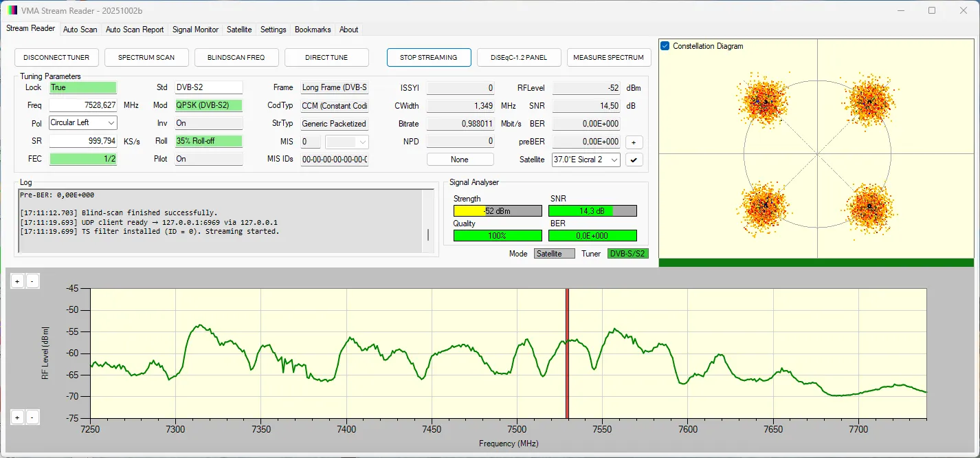Click the Freq input field showing 7528,627
980x458 pixels.
click(x=82, y=105)
